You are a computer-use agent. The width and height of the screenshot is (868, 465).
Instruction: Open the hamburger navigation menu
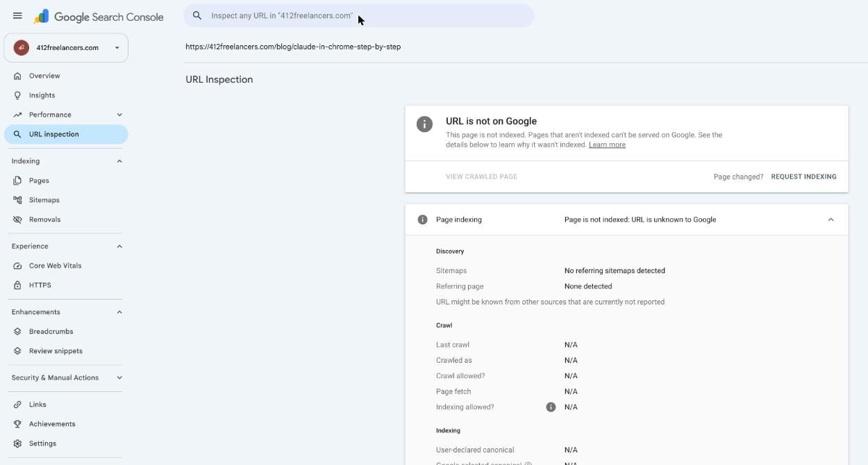[17, 15]
